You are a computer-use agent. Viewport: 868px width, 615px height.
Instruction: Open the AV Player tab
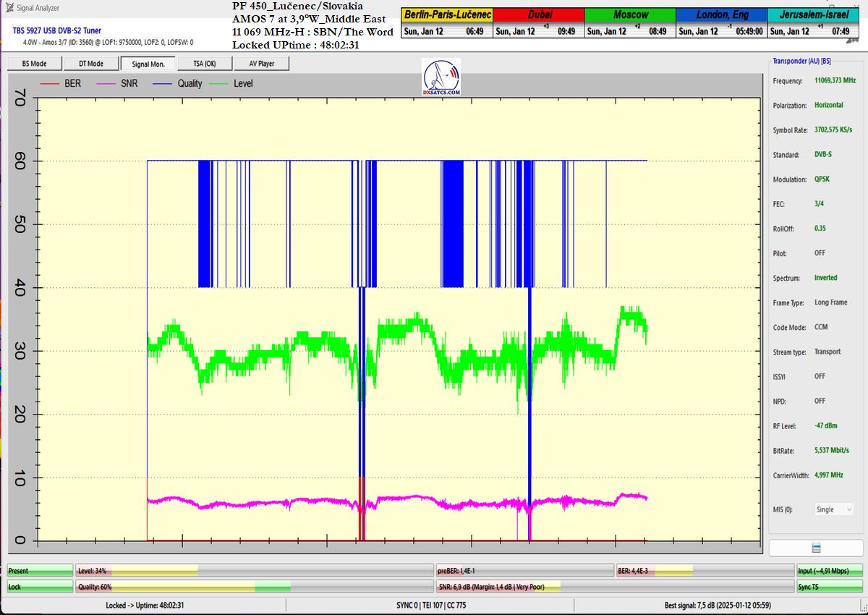coord(261,64)
